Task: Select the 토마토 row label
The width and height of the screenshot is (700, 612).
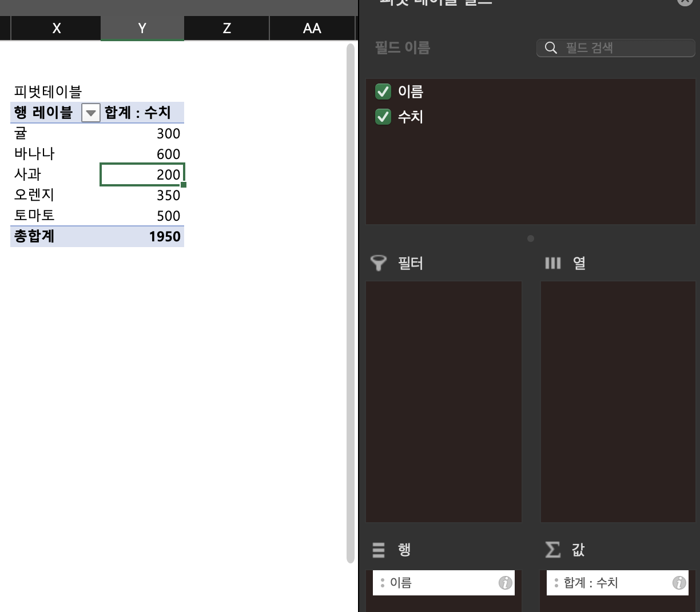Action: coord(55,216)
